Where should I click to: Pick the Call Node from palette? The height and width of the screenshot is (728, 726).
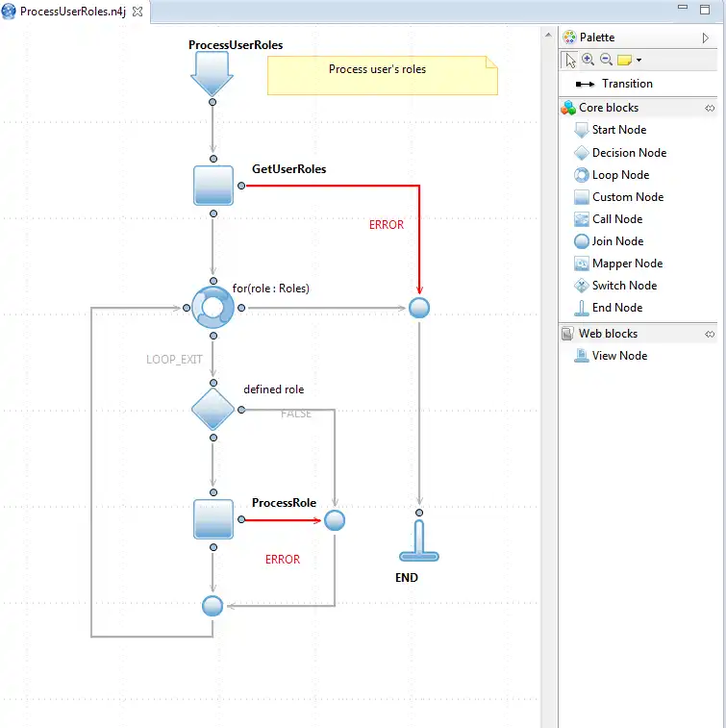coord(609,219)
